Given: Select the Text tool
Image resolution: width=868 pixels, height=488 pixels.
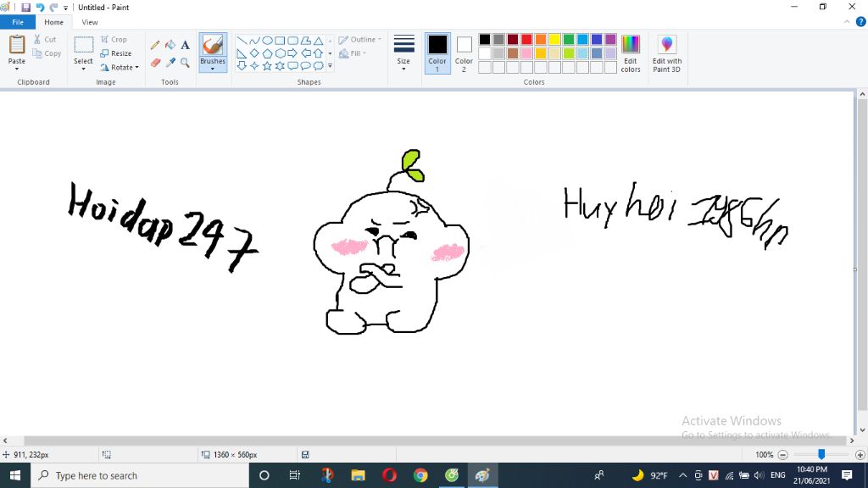Looking at the screenshot, I should coord(185,45).
